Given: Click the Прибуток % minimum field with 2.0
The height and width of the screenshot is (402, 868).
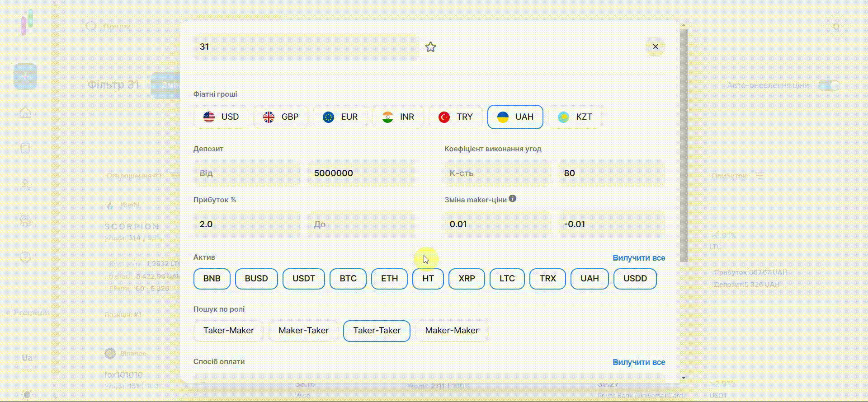Looking at the screenshot, I should pyautogui.click(x=246, y=224).
